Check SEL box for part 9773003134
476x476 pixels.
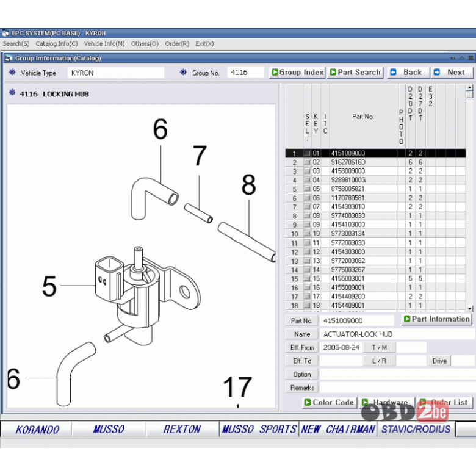pos(307,234)
